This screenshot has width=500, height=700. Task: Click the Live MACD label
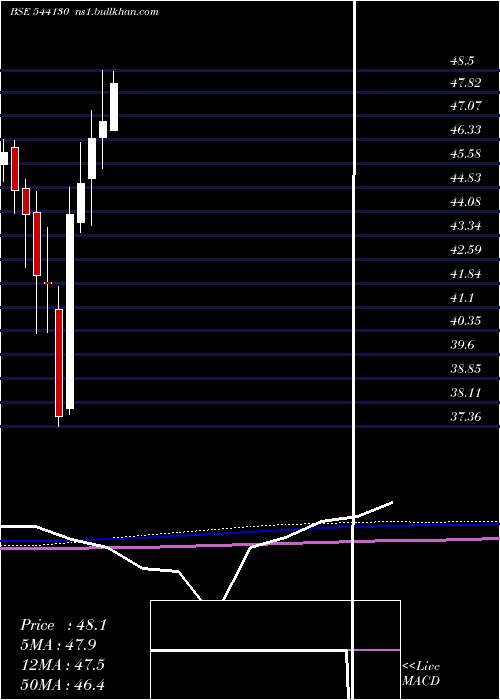tap(421, 674)
